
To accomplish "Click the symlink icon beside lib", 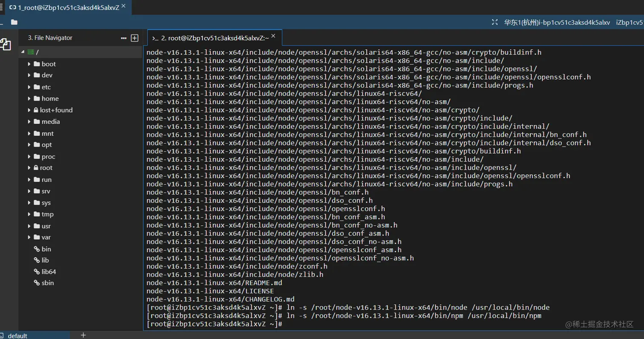I will pos(37,260).
